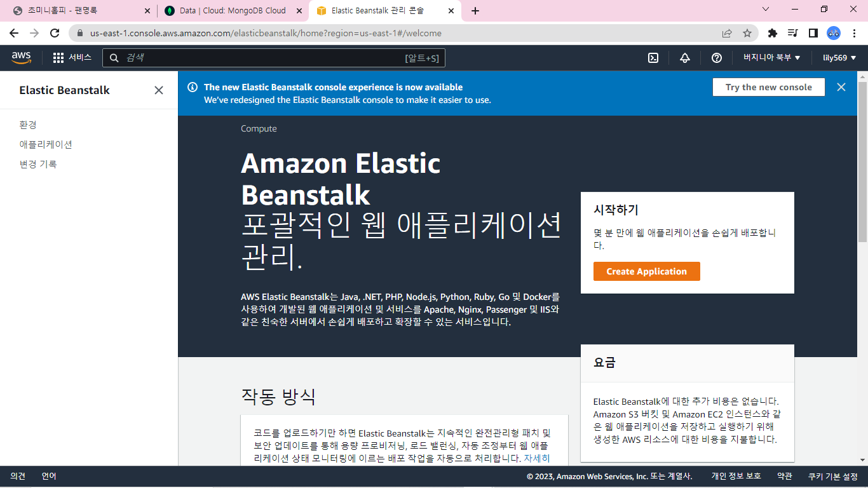This screenshot has width=868, height=488.
Task: Open the notifications bell icon
Action: tap(685, 58)
